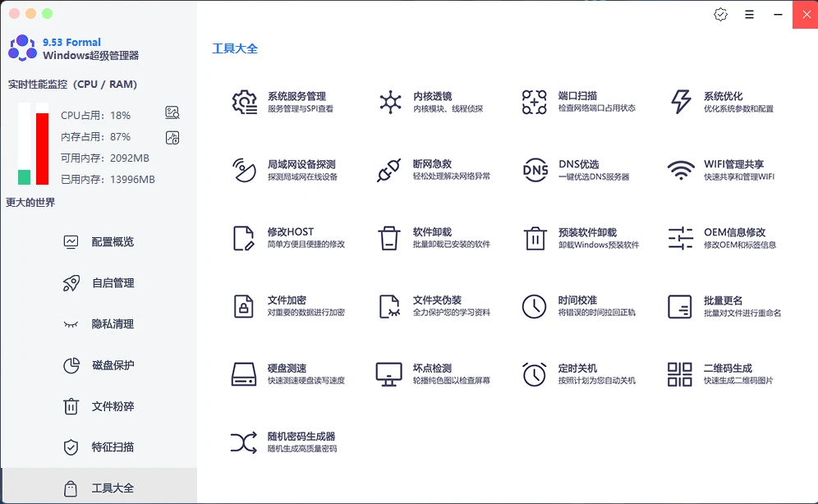Click the 软件卸载 trash icon
The width and height of the screenshot is (818, 504).
[x=389, y=238]
